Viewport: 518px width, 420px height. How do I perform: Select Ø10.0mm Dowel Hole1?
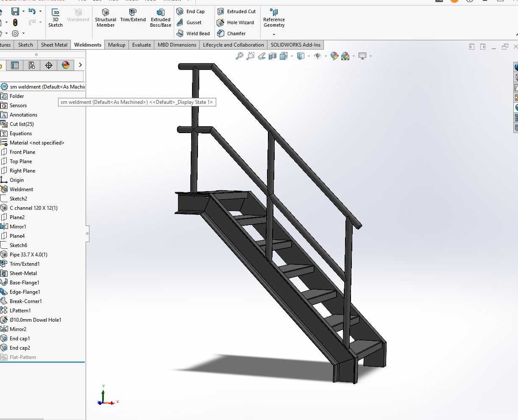[36, 320]
